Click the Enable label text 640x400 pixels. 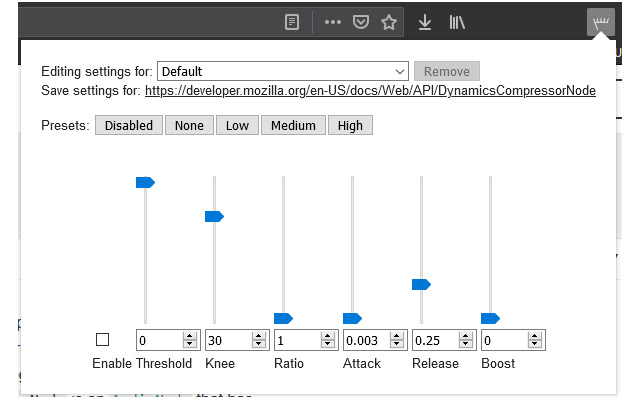coord(112,363)
